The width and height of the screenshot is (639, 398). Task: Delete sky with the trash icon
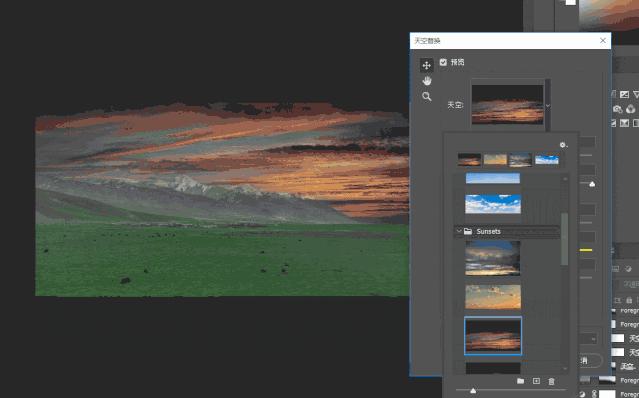(x=551, y=381)
